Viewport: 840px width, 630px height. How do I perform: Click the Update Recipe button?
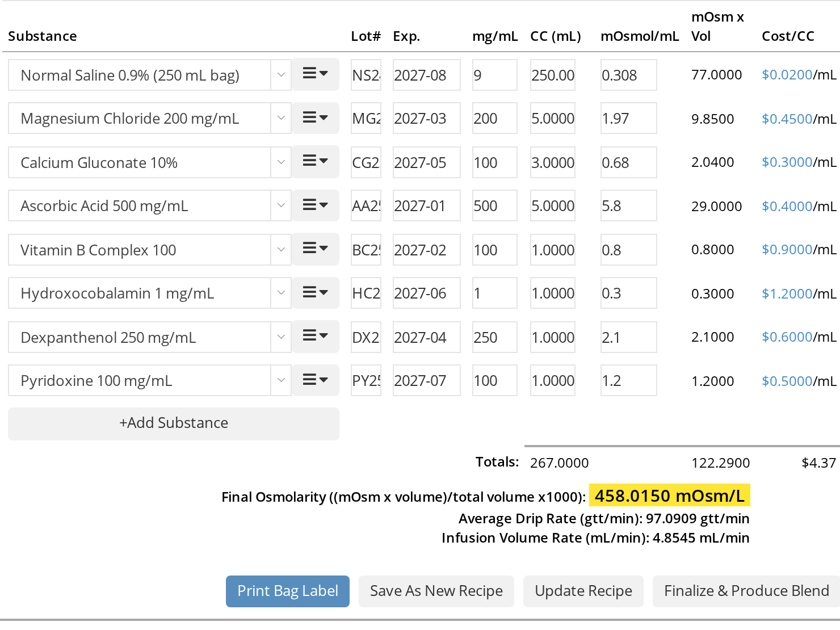583,591
